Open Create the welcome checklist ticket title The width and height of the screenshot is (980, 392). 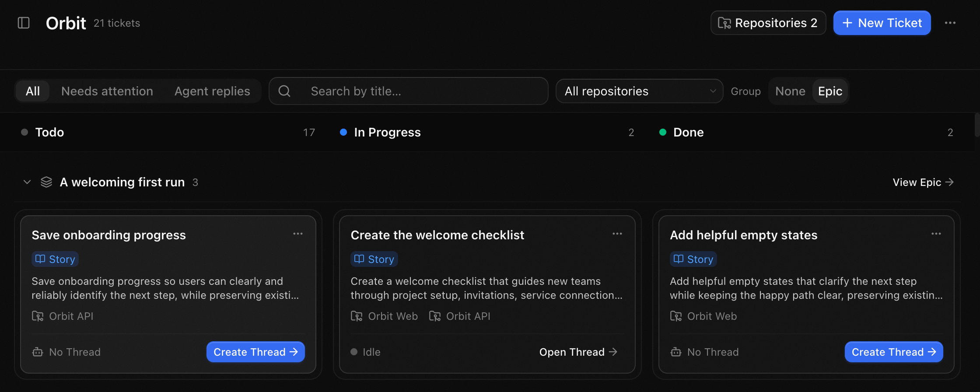coord(437,235)
